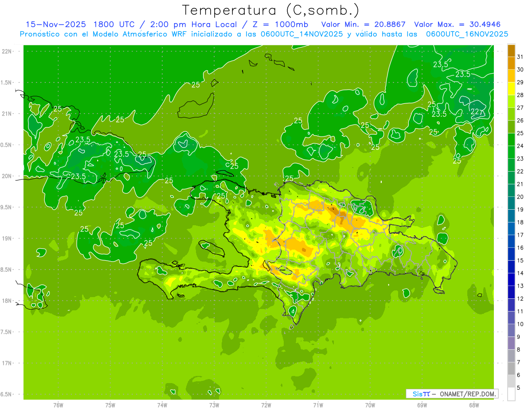Click the "18N" latitude label
The image size is (532, 411).
[8, 301]
